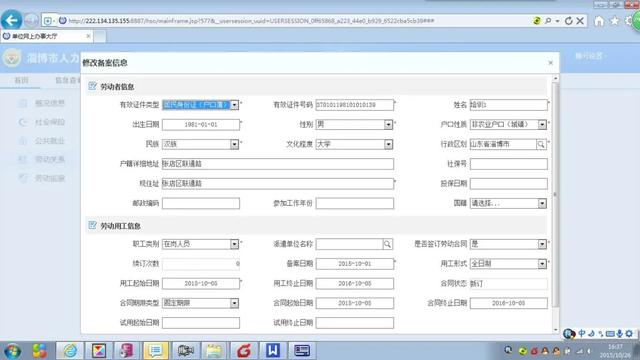Screen dimensions: 640x360
Task: Open the 是否签订劳动合同 dropdown
Action: click(x=542, y=244)
